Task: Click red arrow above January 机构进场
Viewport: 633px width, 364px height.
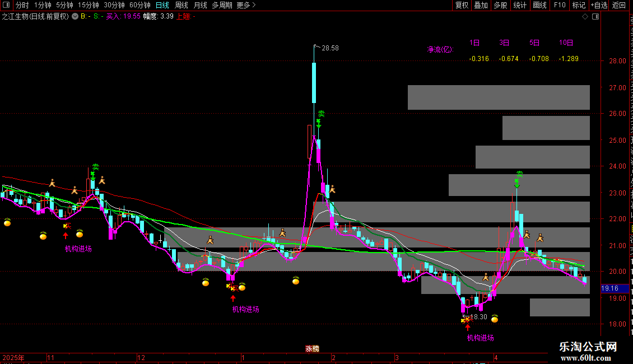Action: click(x=233, y=298)
